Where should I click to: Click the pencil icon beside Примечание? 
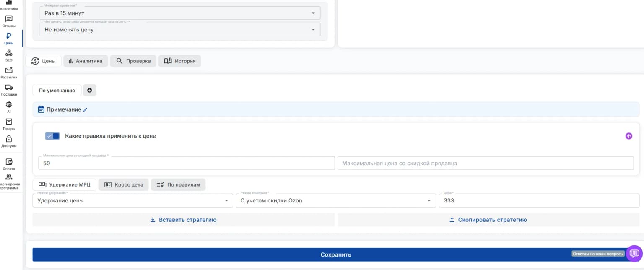point(85,110)
